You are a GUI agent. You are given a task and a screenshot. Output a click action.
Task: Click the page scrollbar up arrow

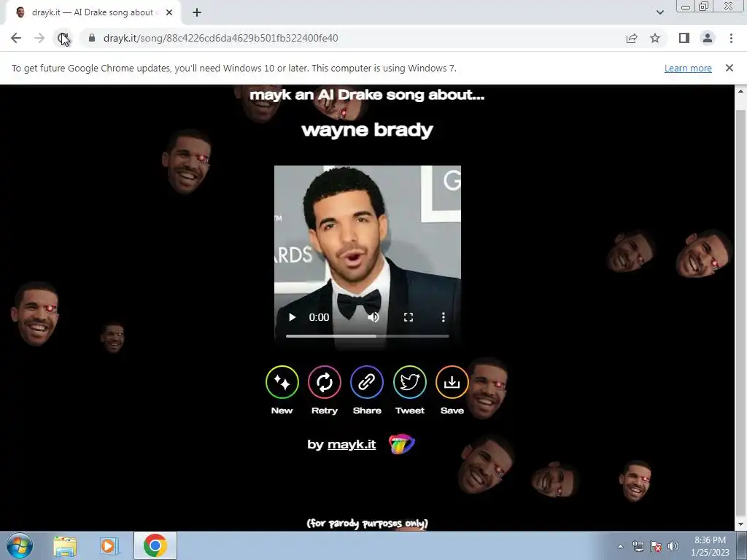(x=740, y=90)
